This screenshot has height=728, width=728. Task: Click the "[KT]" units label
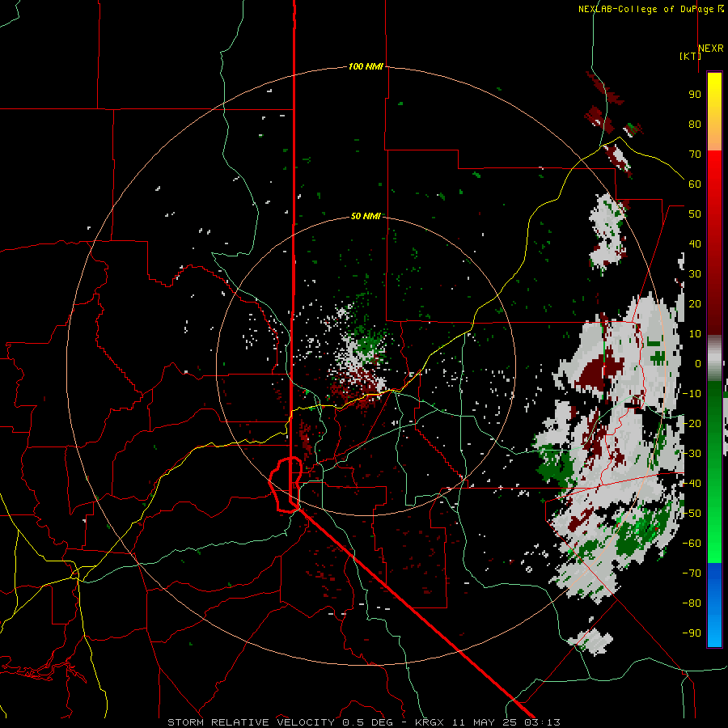coord(691,56)
